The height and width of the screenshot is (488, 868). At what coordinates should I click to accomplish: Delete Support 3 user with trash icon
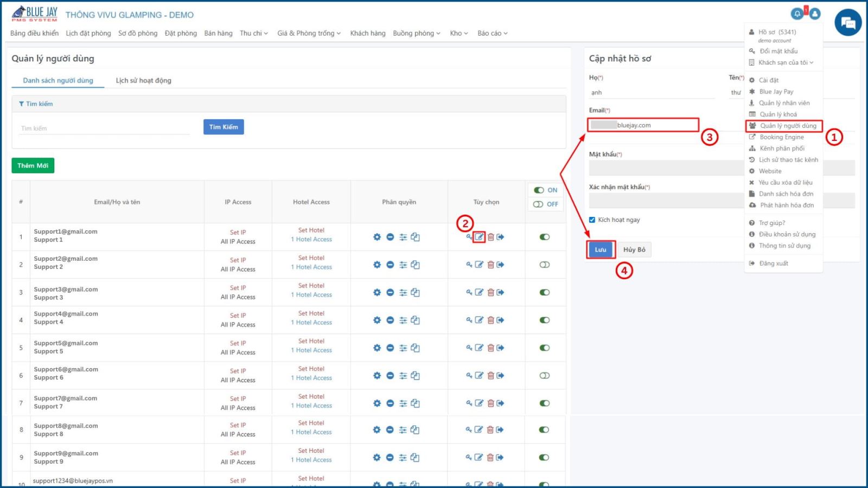[490, 292]
